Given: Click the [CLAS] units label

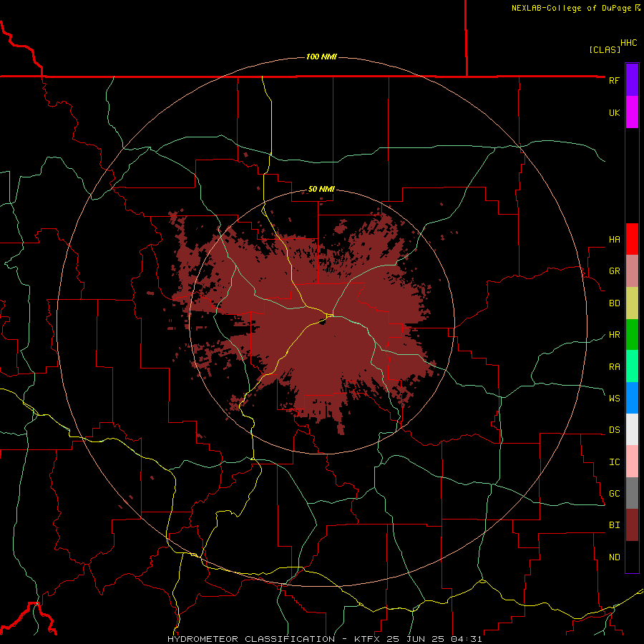Looking at the screenshot, I should click(605, 49).
